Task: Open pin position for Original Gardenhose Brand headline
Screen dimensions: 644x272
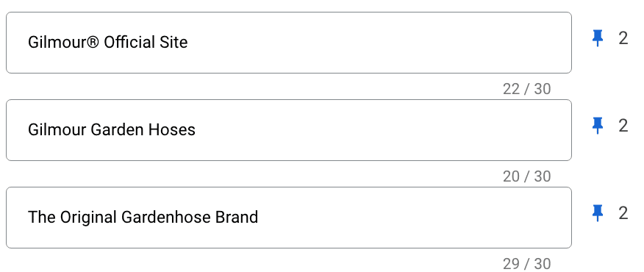Action: coord(623,213)
